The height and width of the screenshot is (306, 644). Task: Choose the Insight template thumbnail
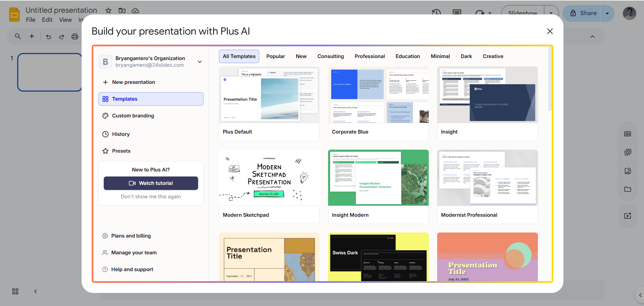[488, 95]
